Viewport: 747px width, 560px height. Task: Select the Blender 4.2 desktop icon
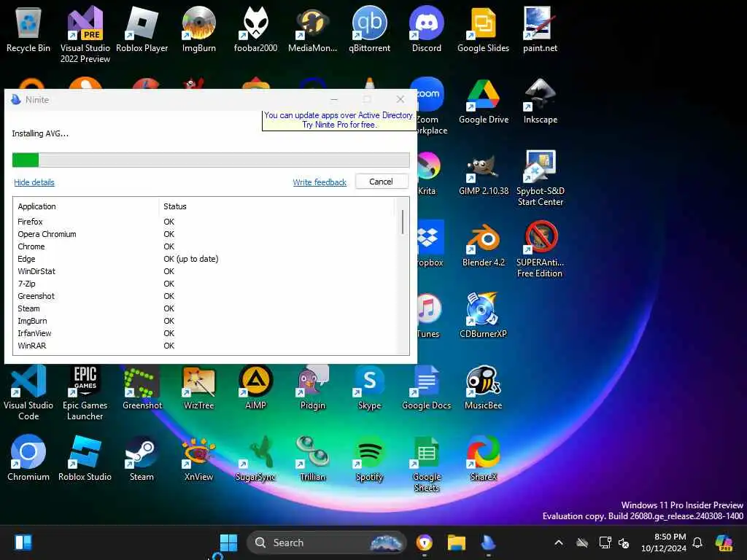(483, 244)
